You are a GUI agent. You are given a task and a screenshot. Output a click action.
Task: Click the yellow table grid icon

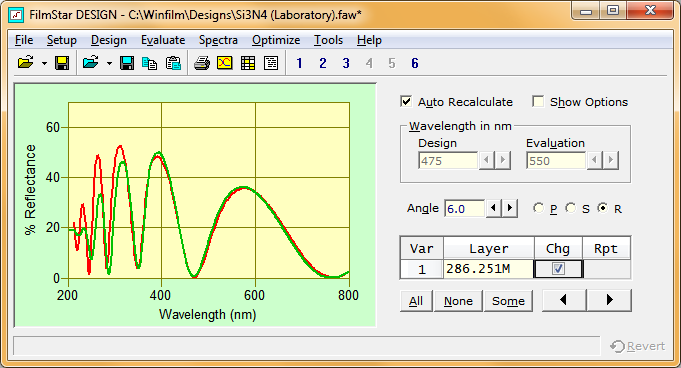pos(248,63)
